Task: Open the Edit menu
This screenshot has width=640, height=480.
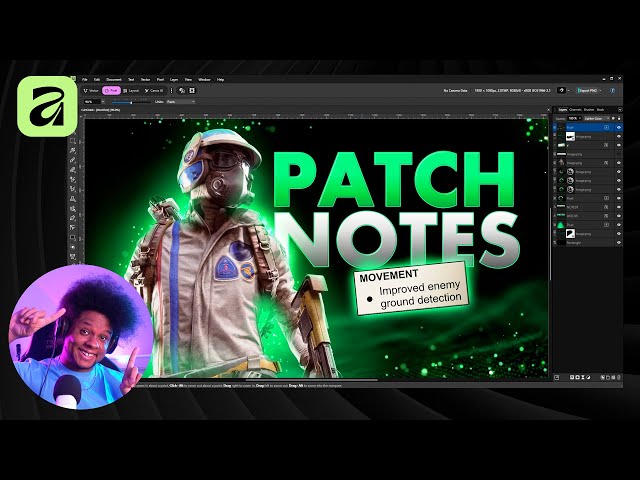Action: coord(97,80)
